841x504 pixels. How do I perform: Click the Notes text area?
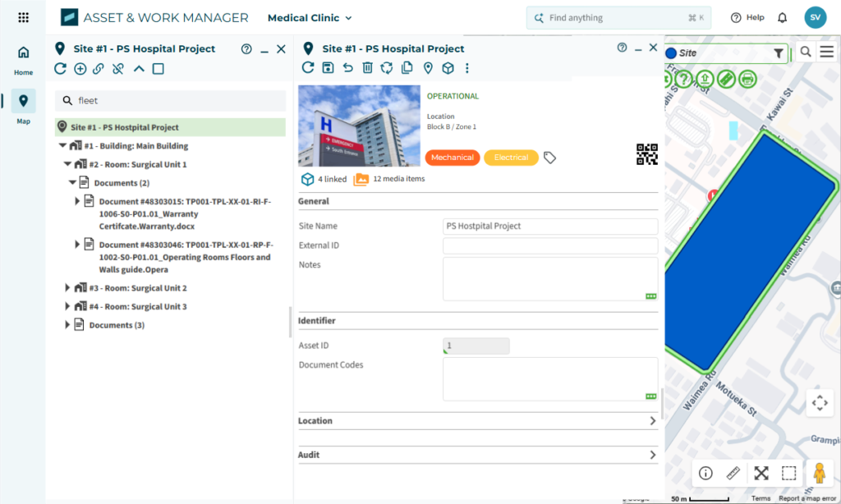[x=550, y=279]
